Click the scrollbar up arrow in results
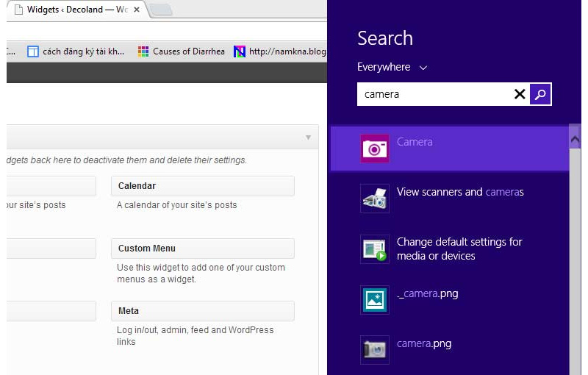 coord(575,140)
